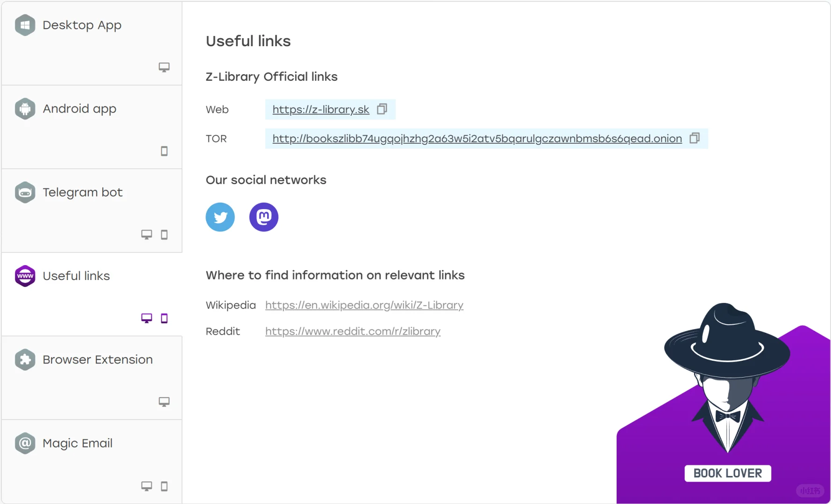
Task: Click monitor icon in Browser Extension card
Action: [164, 402]
